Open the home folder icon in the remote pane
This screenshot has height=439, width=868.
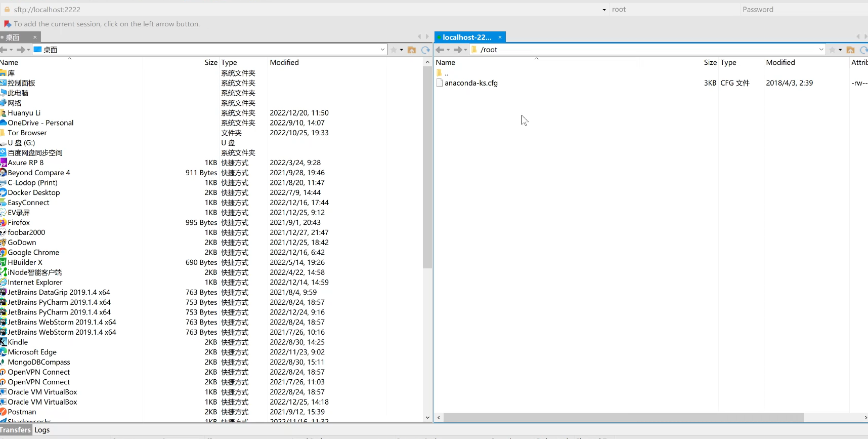pos(850,50)
